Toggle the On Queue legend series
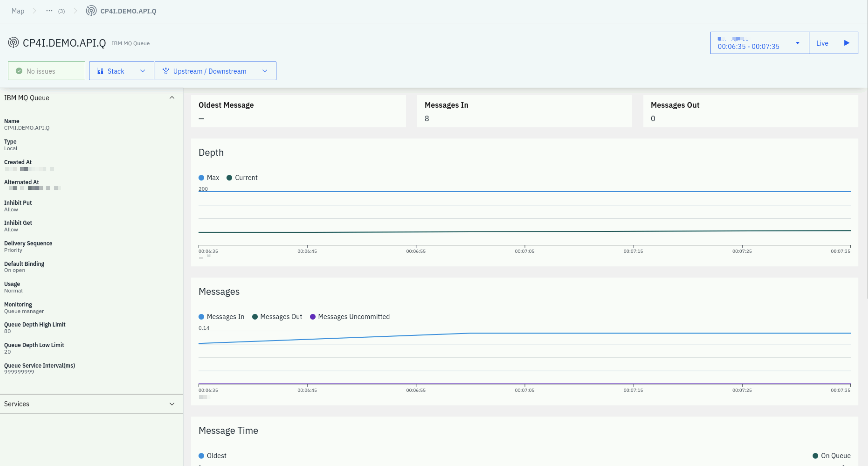The height and width of the screenshot is (466, 868). (x=832, y=456)
